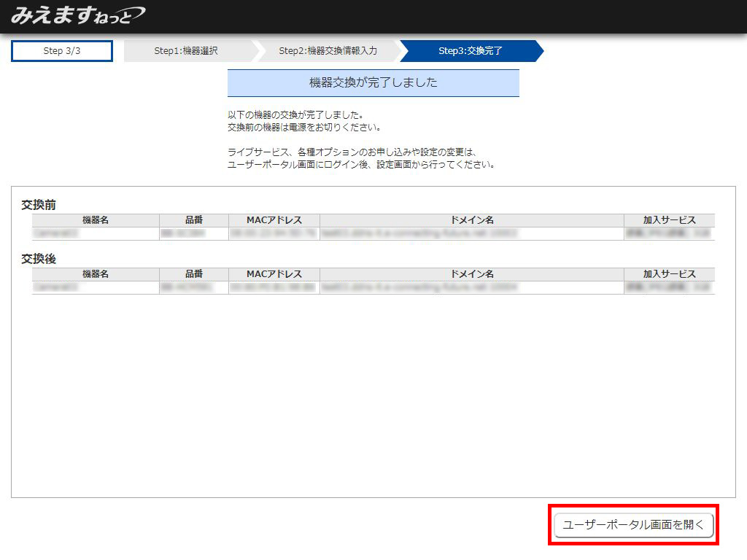The height and width of the screenshot is (560, 747).
Task: Click the Step 3/3 indicator box
Action: point(62,51)
